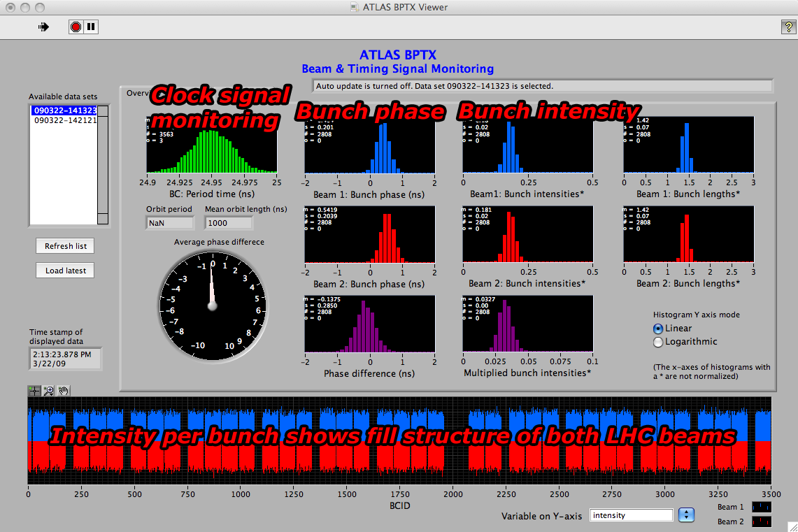Screen dimensions: 798x532
Task: Click the data sets scrollbar down arrow
Action: tap(103, 219)
